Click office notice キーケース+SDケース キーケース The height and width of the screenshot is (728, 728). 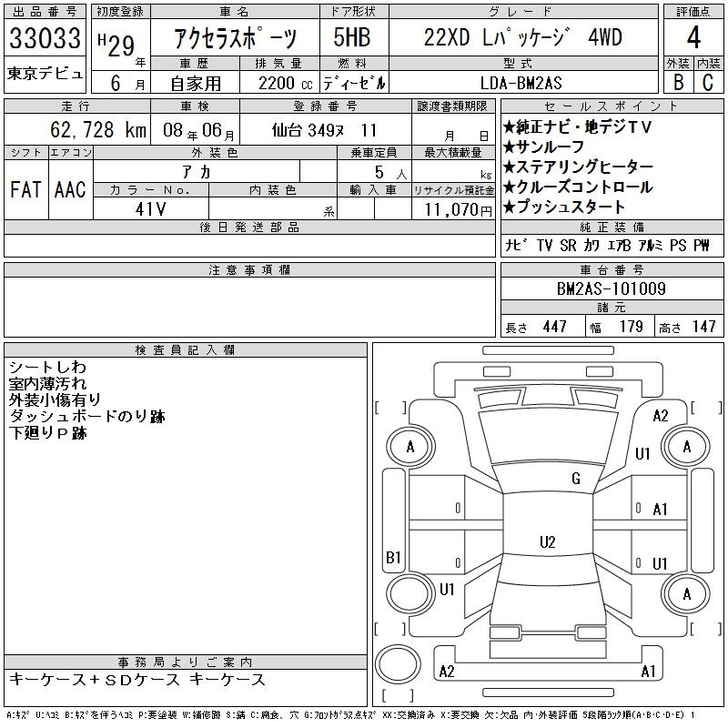137,680
